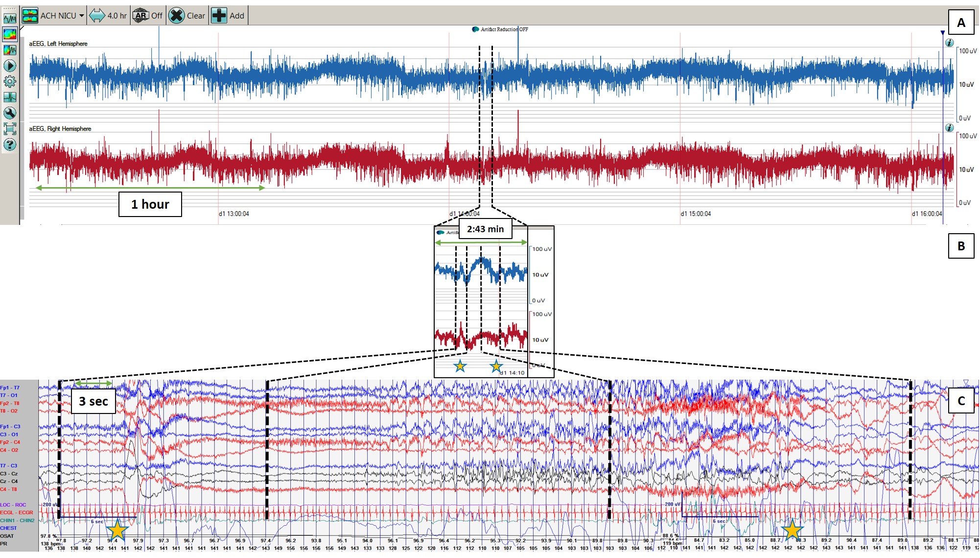The image size is (980, 558).
Task: Click Left Hemisphere info icon
Action: (949, 43)
